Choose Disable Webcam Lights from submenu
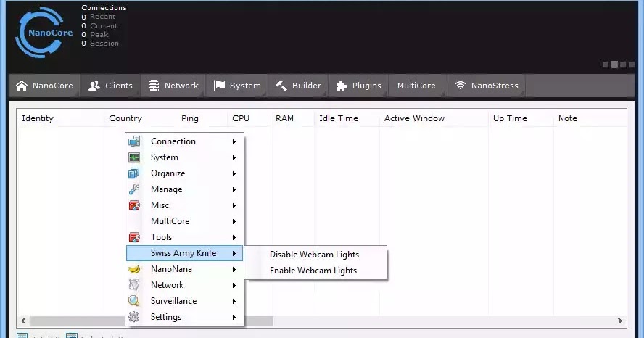The height and width of the screenshot is (338, 644). pos(314,255)
